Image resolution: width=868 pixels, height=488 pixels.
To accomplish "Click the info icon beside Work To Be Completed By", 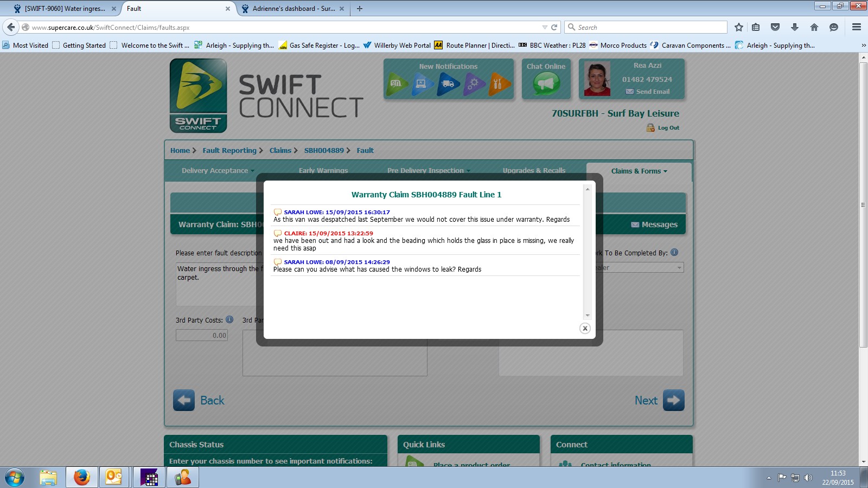I will pos(674,252).
